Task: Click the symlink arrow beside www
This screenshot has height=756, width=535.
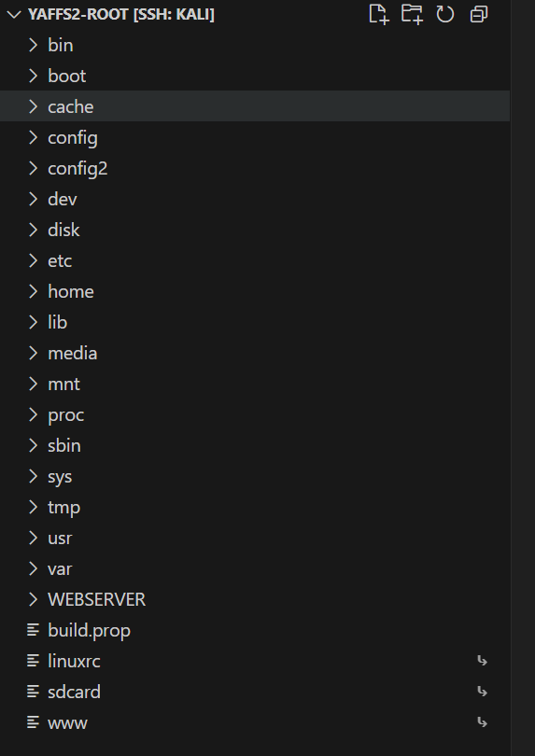Action: pyautogui.click(x=482, y=722)
